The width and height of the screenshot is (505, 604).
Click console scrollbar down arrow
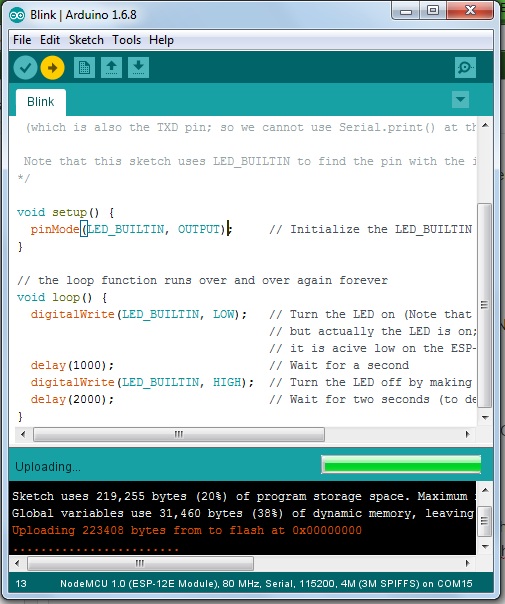[x=485, y=547]
